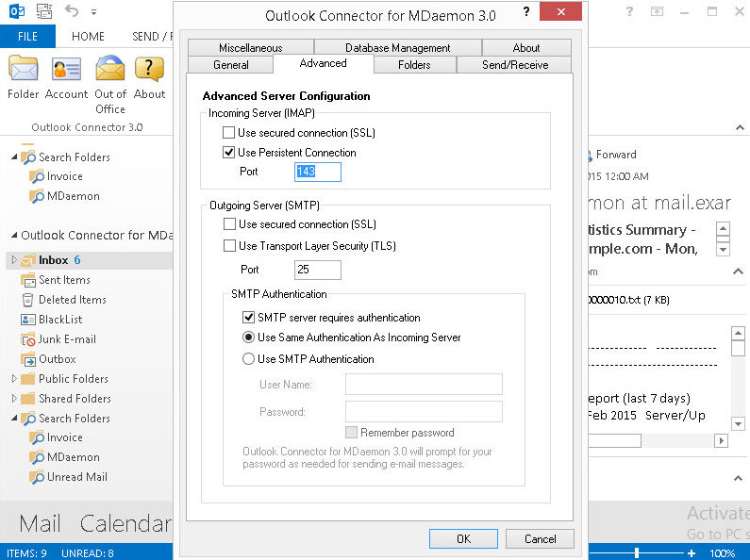Switch to the Miscellaneous tab

click(251, 48)
